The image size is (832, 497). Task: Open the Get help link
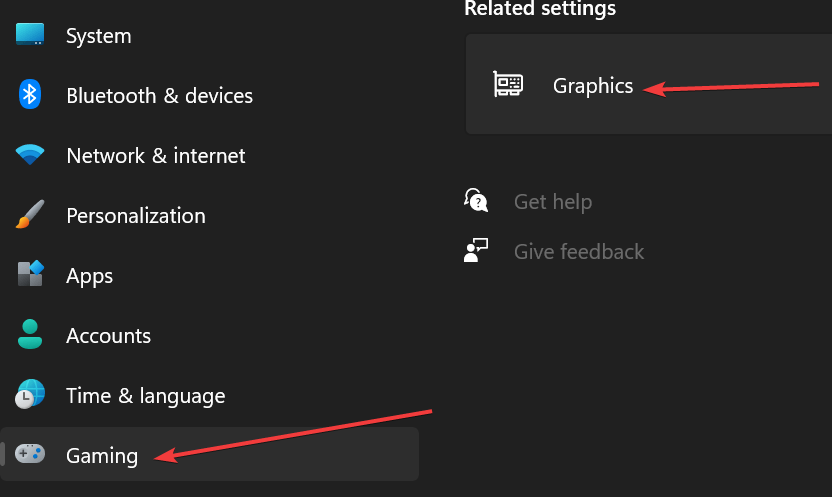[x=553, y=202]
